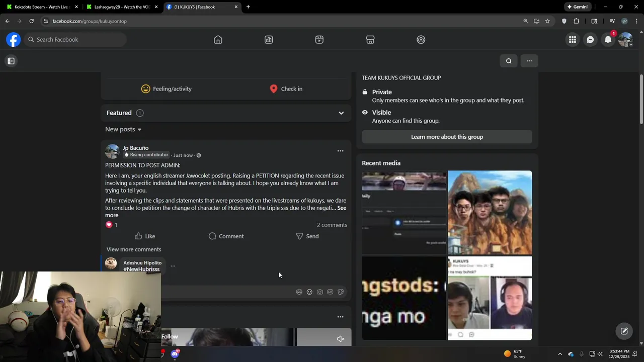Search within the group using magnifier button

509,61
